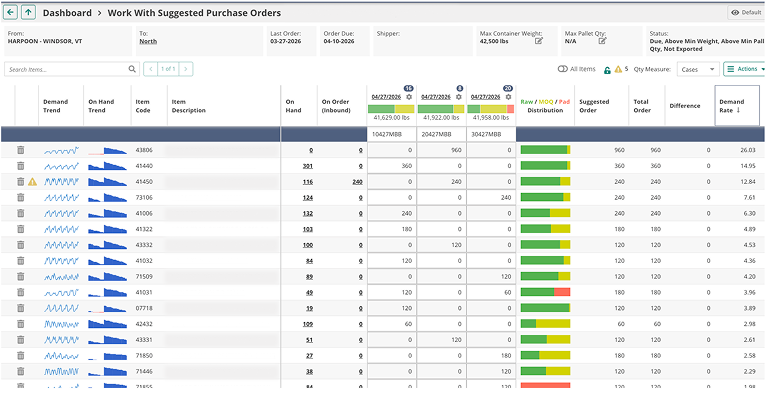This screenshot has width=766, height=396.
Task: Open settings gear for container 30427MBB
Action: [x=508, y=97]
